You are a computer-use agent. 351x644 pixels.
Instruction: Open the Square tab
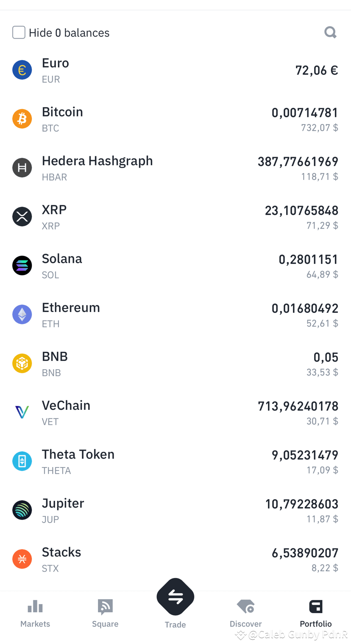pyautogui.click(x=105, y=613)
